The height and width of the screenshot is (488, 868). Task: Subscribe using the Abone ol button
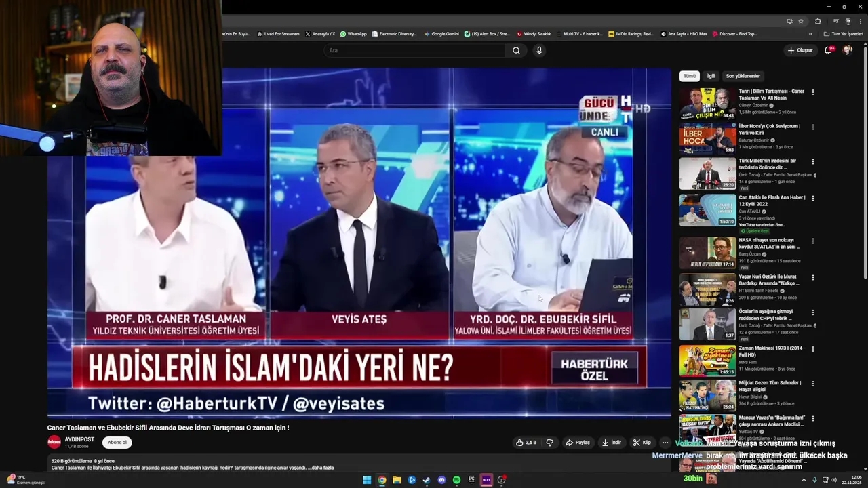[x=117, y=443]
